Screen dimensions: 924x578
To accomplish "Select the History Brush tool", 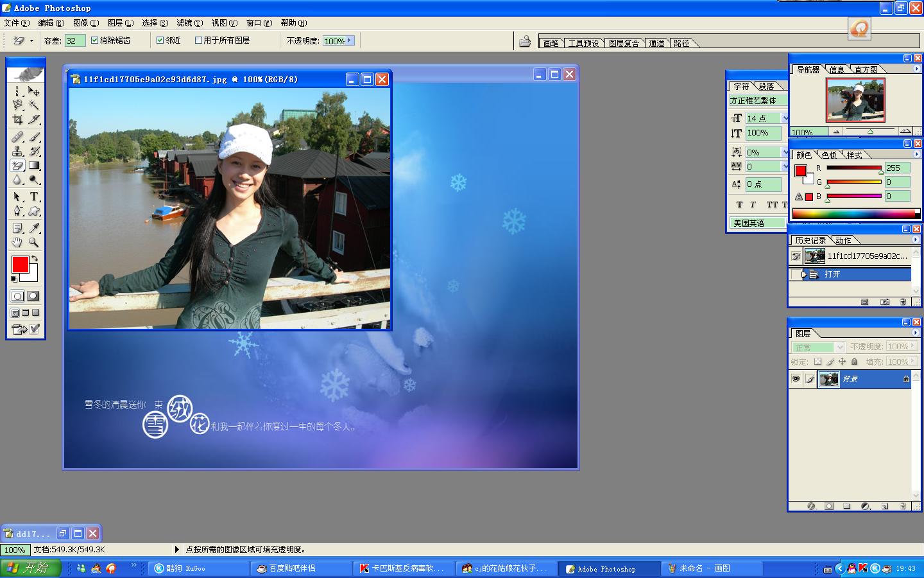I will tap(34, 150).
